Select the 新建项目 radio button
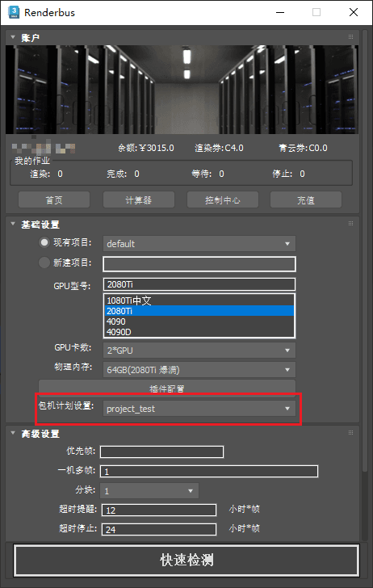This screenshot has height=588, width=373. click(x=44, y=262)
